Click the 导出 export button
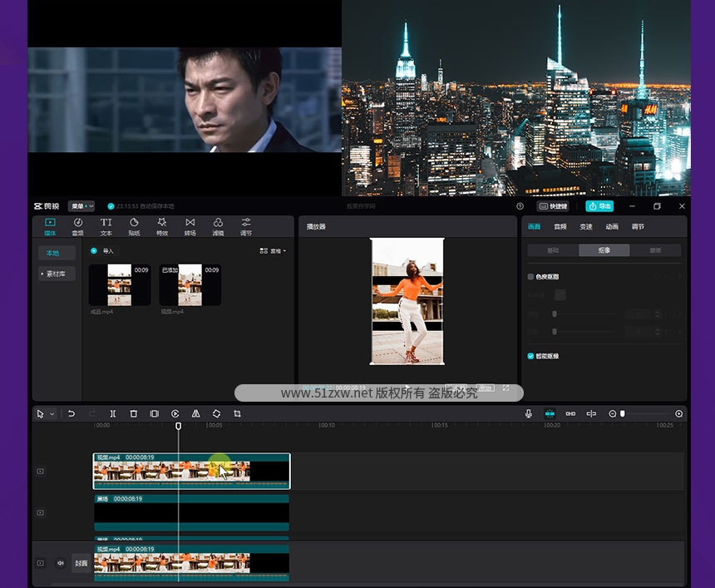 599,205
